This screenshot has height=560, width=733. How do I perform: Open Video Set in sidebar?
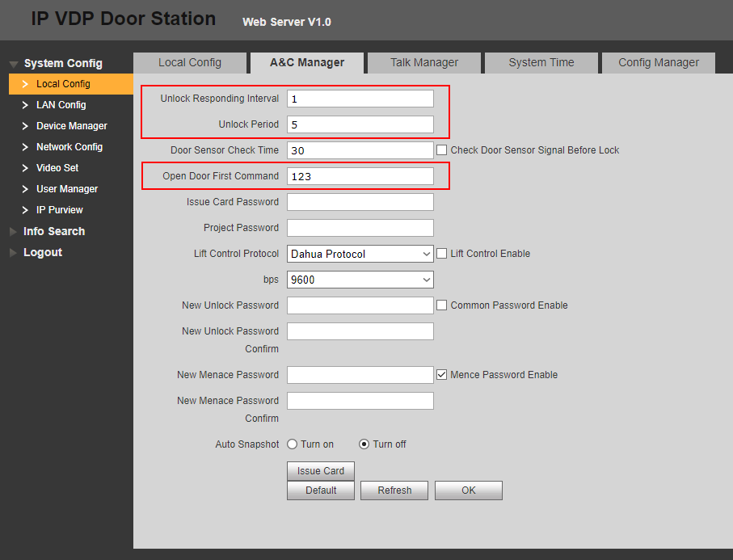pos(57,168)
